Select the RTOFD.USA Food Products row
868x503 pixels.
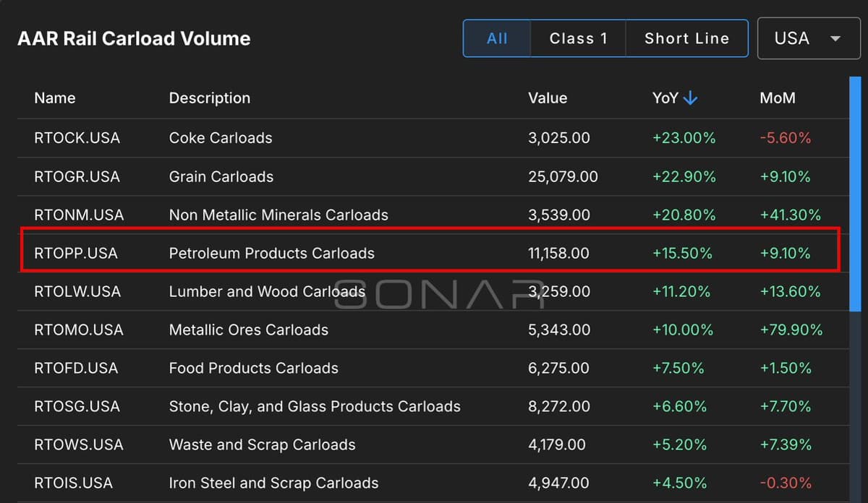pos(254,368)
